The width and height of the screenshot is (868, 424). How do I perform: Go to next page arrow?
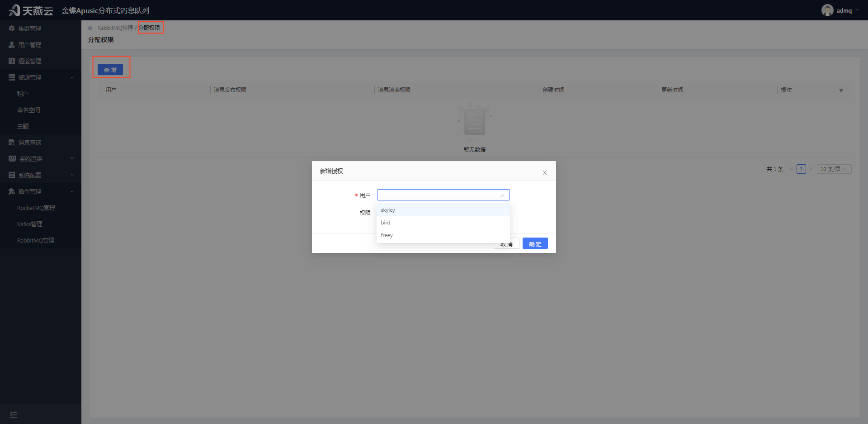(x=811, y=169)
